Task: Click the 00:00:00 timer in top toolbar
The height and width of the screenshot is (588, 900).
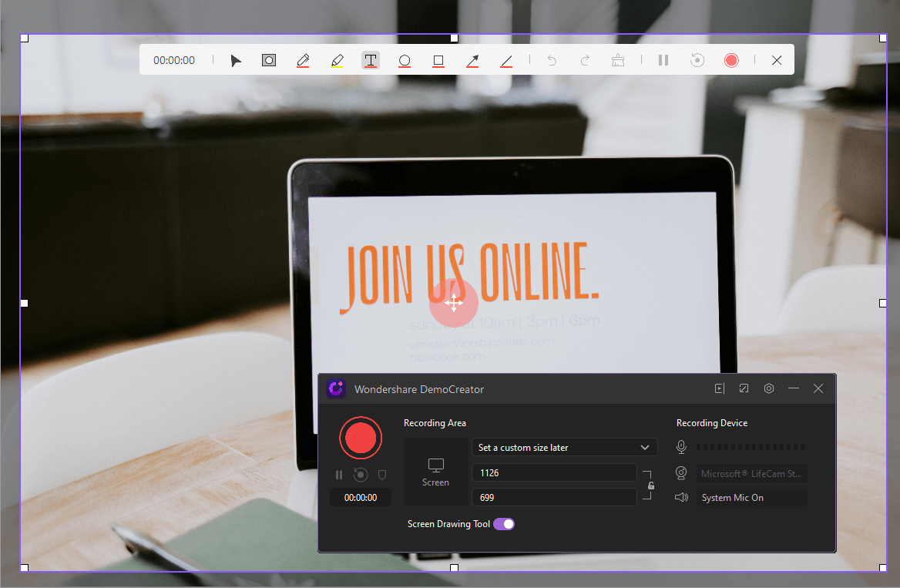Action: tap(174, 60)
